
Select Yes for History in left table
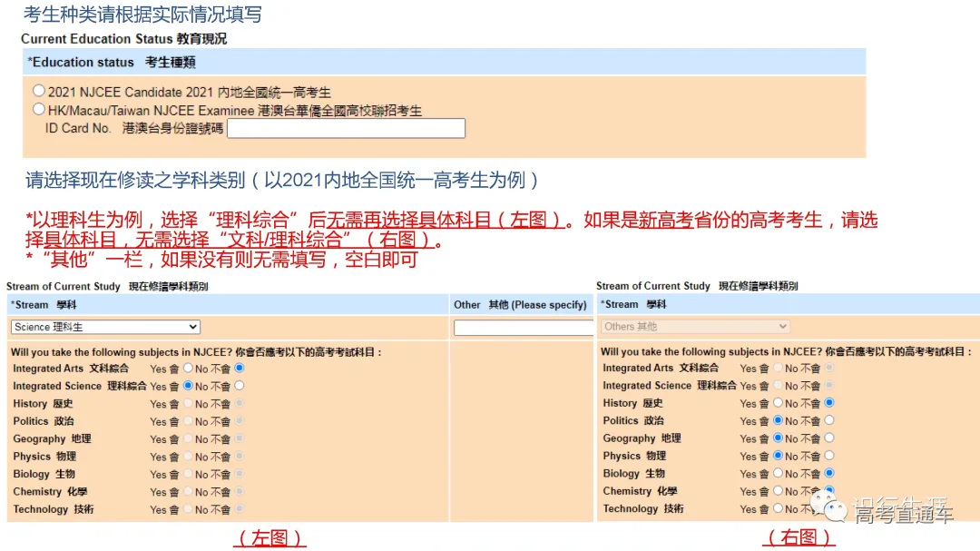coord(188,403)
